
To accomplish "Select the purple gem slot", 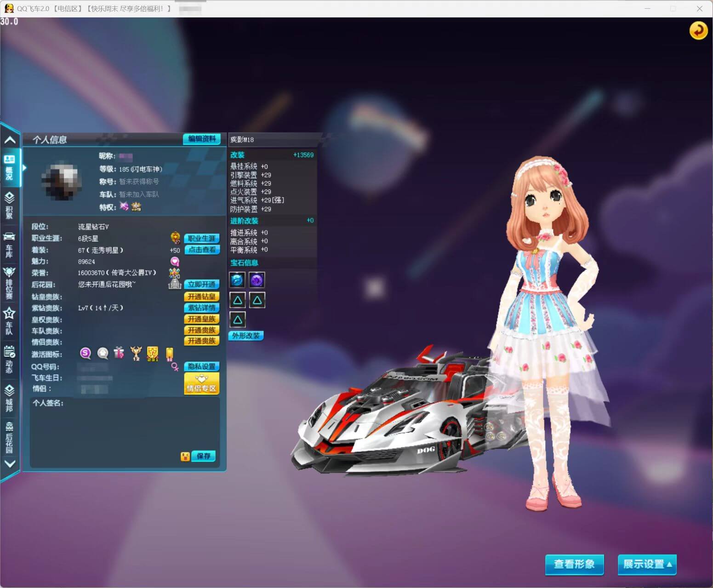I will coord(257,280).
